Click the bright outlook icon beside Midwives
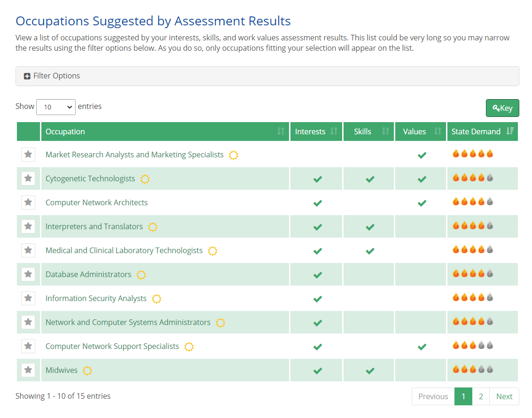 click(87, 371)
